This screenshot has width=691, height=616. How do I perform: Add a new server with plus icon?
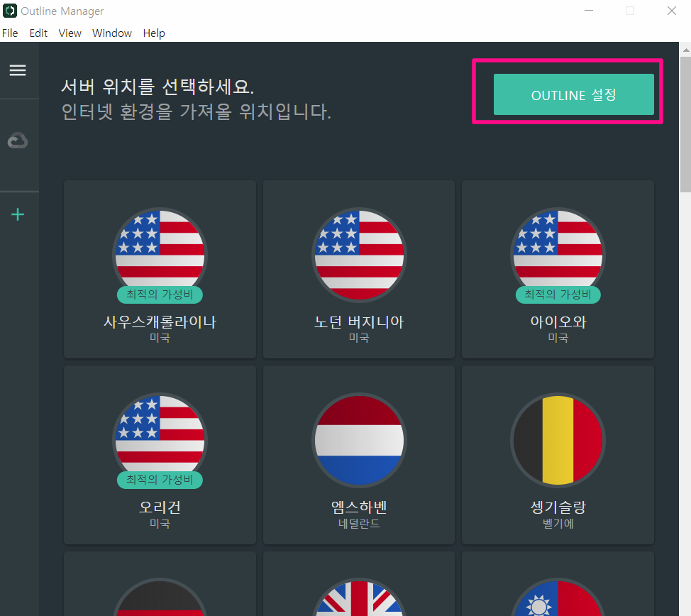tap(18, 215)
